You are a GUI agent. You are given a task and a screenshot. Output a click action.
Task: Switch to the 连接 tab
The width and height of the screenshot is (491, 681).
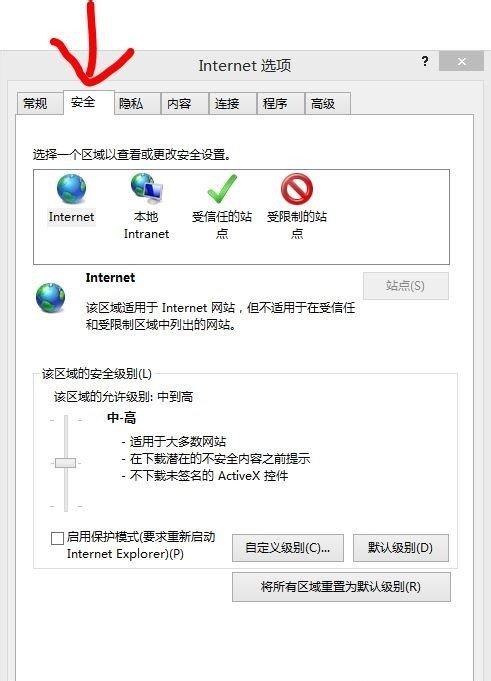pos(233,103)
